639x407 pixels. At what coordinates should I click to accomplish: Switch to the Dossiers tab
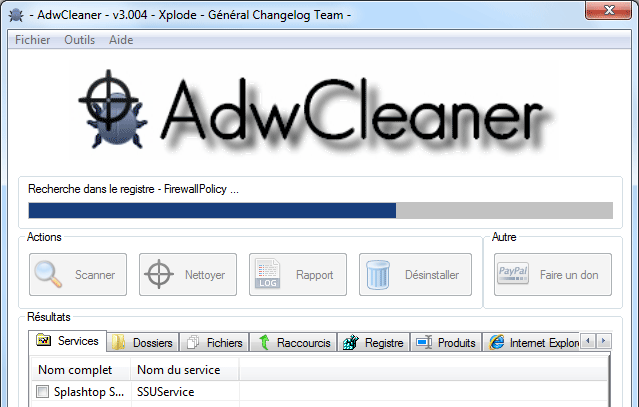143,343
